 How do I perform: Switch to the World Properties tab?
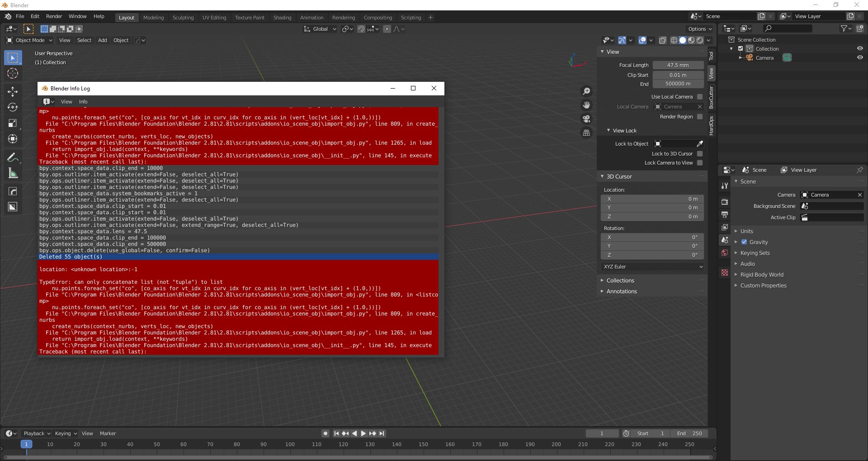coord(725,253)
